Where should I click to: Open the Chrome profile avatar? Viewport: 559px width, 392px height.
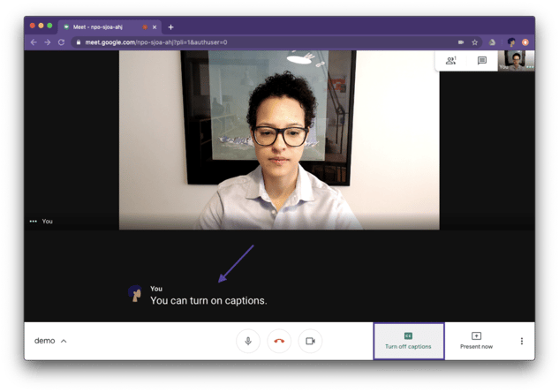coord(511,42)
